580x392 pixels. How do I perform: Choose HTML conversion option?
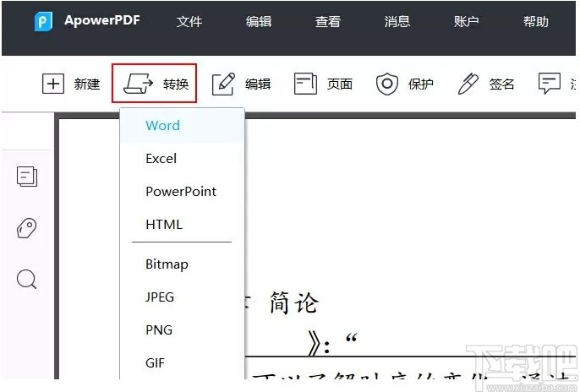pyautogui.click(x=182, y=224)
